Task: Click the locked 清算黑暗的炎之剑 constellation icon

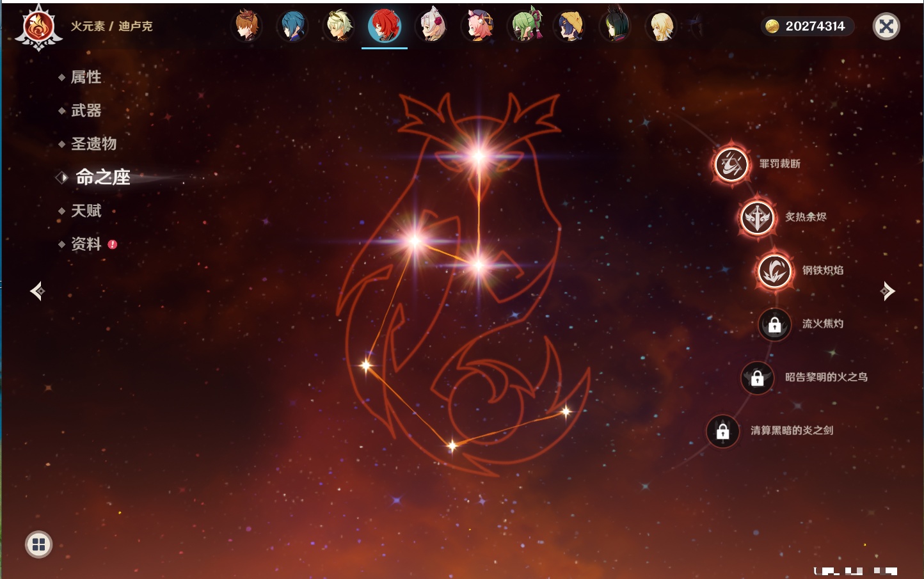Action: point(722,431)
